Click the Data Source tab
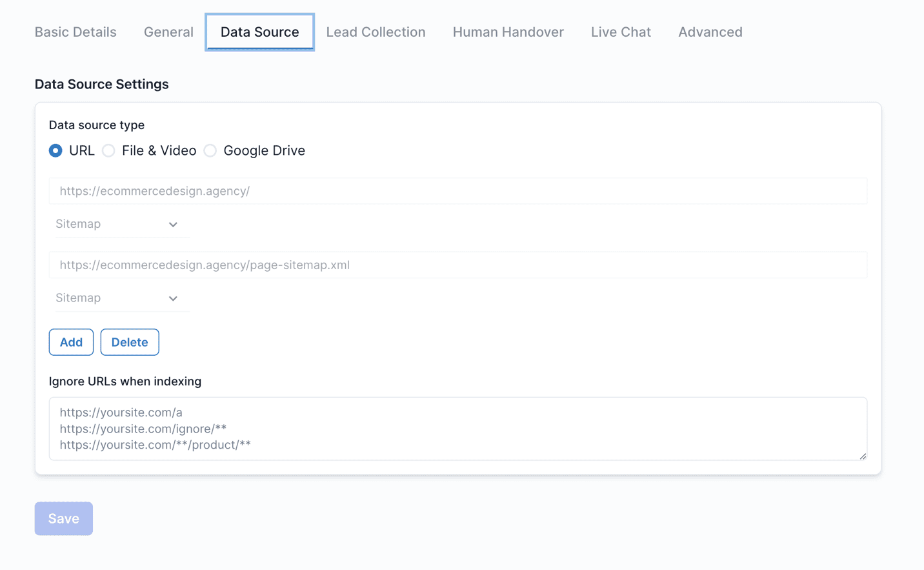924x570 pixels. pyautogui.click(x=259, y=32)
